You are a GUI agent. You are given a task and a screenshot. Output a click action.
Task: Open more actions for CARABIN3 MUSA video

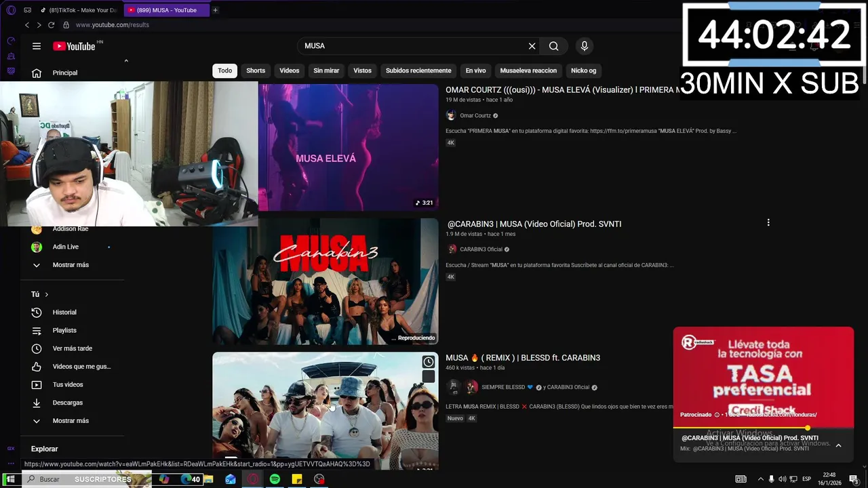(768, 222)
